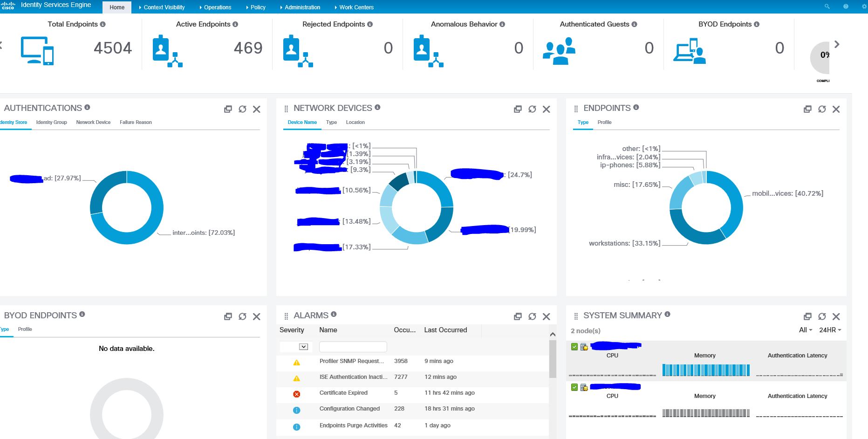This screenshot has width=868, height=439.
Task: Select Profile tab in Endpoints dashlet
Action: pyautogui.click(x=604, y=122)
